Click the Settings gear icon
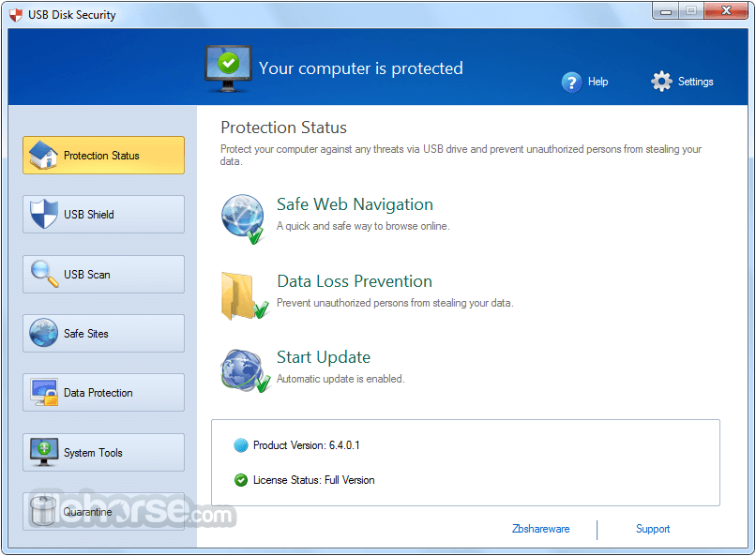Image resolution: width=756 pixels, height=556 pixels. pyautogui.click(x=661, y=82)
